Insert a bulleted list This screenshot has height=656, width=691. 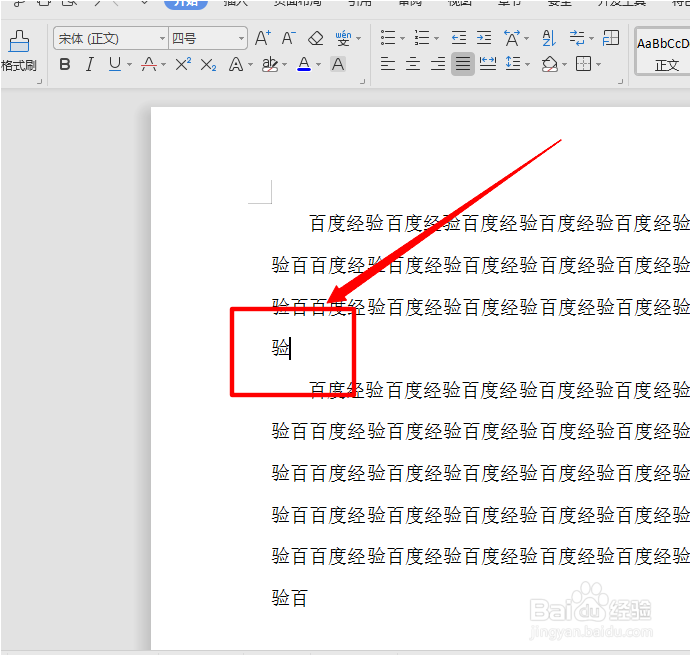(x=388, y=38)
